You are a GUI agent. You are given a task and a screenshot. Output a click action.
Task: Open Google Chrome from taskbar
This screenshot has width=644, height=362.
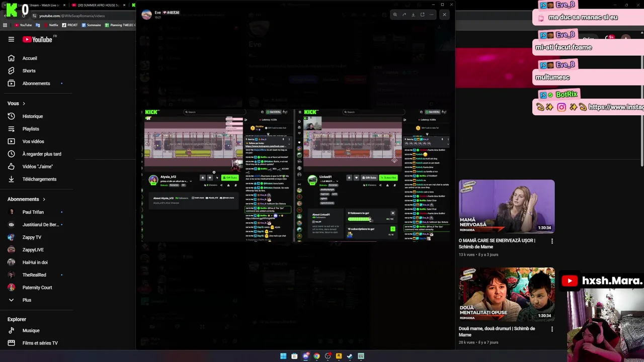click(x=316, y=356)
